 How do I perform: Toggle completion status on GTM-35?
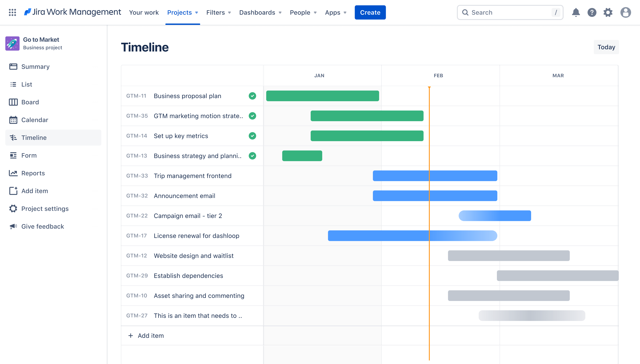click(x=252, y=116)
